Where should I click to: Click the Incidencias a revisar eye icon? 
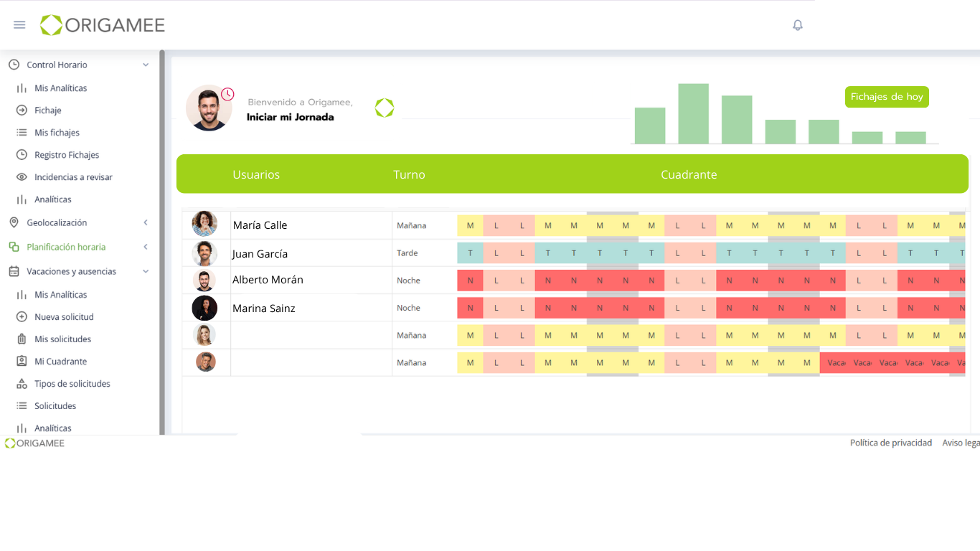pyautogui.click(x=22, y=177)
